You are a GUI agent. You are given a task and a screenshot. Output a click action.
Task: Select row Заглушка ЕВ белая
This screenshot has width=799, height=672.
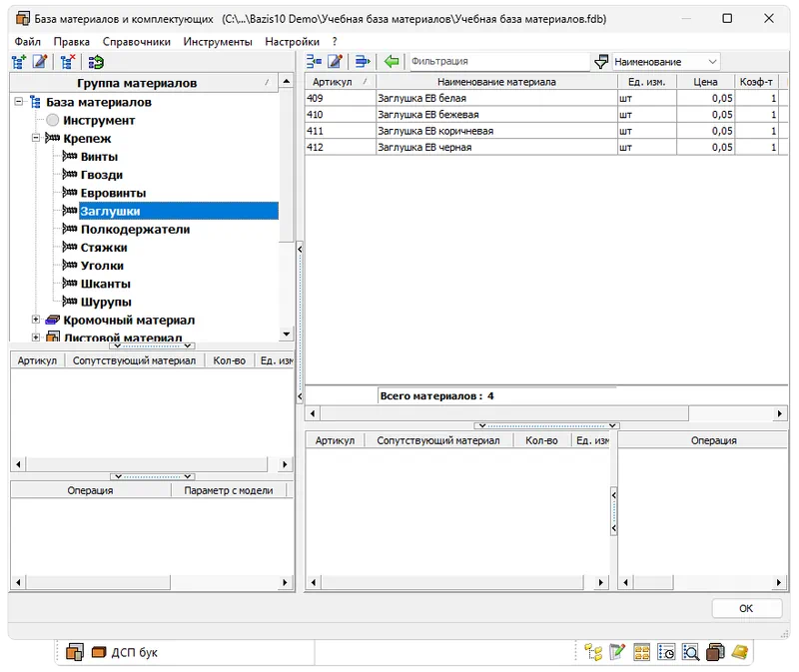click(x=546, y=98)
